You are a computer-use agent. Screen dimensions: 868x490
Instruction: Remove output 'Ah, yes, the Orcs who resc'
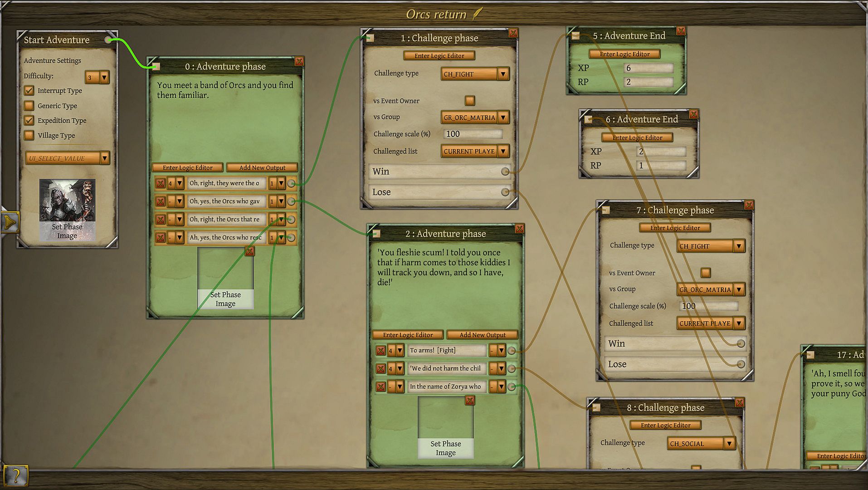[x=160, y=238]
